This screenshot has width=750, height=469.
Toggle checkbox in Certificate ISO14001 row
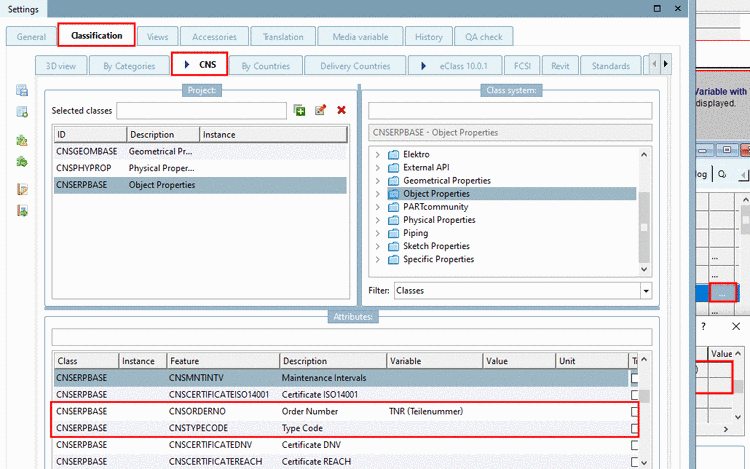(634, 395)
